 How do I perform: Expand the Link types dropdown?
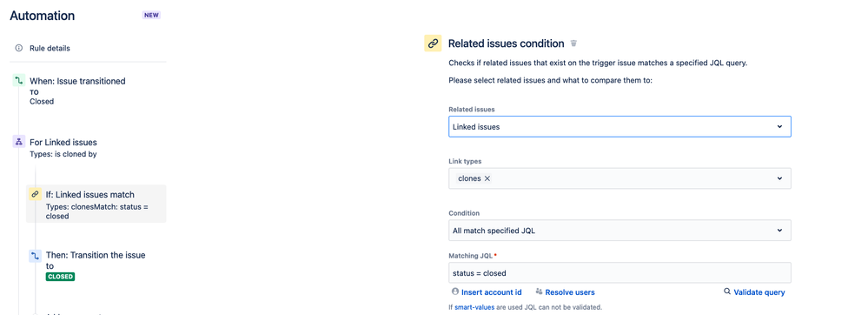point(779,178)
